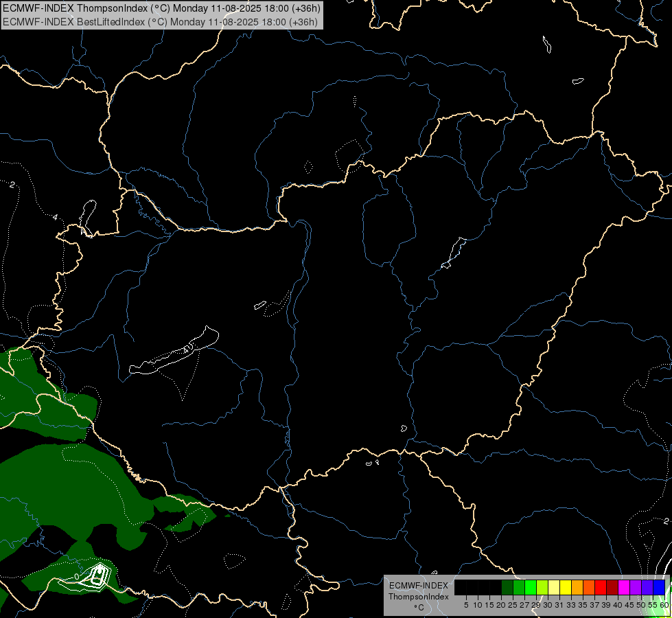Screen dimensions: 672x618
Task: Click the legend tick label 25
Action: coord(513,605)
